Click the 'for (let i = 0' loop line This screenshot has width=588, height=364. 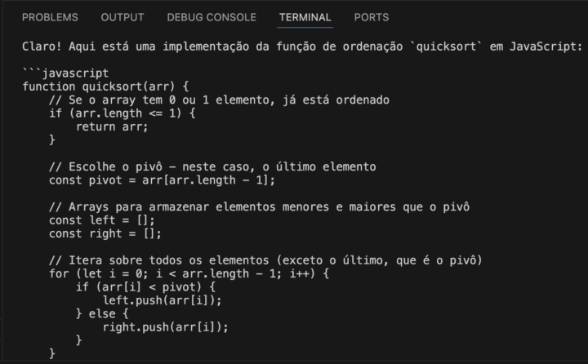point(189,273)
